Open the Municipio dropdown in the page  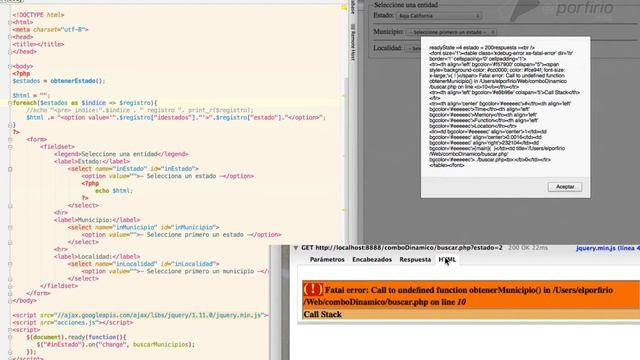451,32
